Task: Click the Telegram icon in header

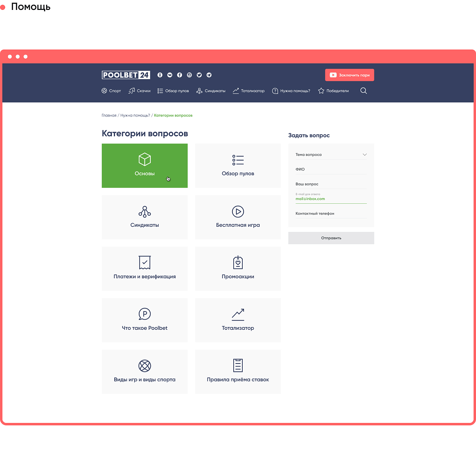Action: (209, 75)
